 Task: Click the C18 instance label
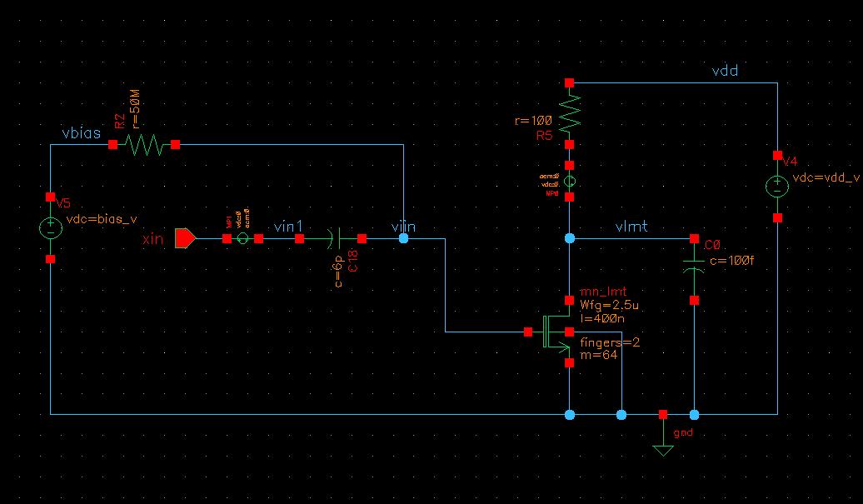tap(353, 261)
